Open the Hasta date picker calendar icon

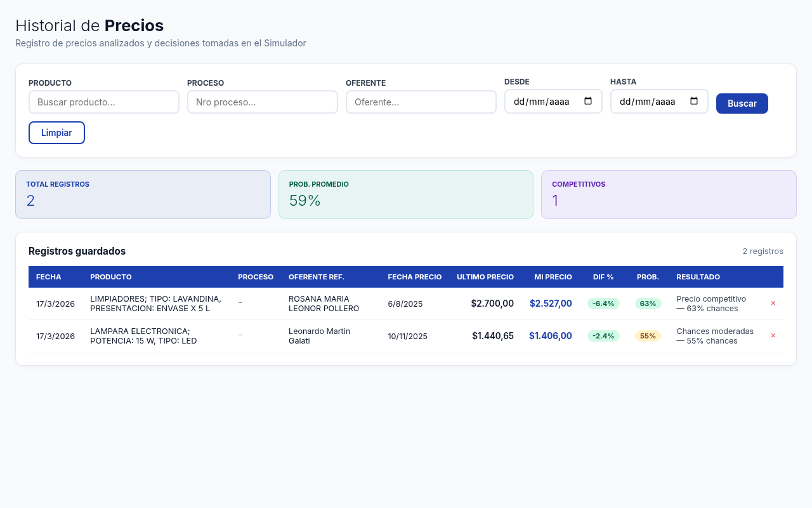(x=693, y=101)
